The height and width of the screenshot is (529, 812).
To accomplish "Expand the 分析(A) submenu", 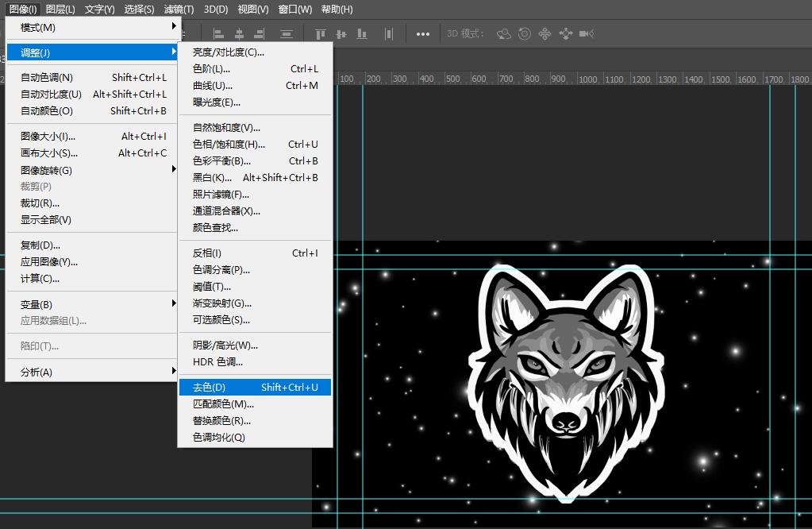I will point(91,372).
